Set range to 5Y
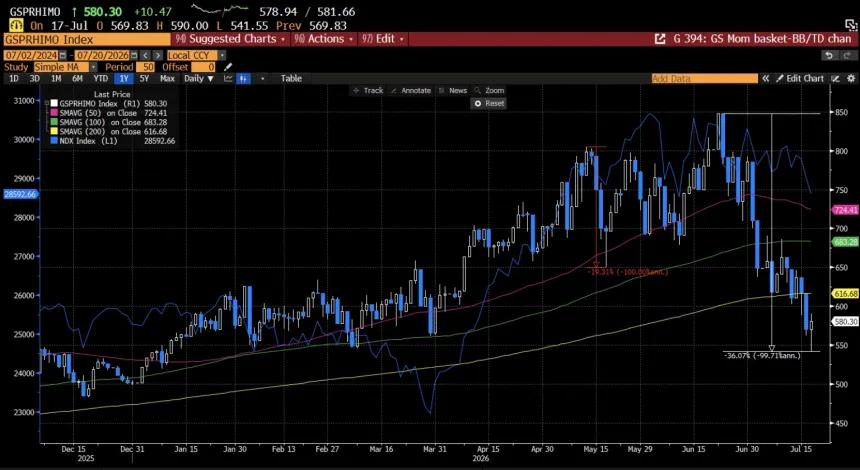 (x=144, y=78)
